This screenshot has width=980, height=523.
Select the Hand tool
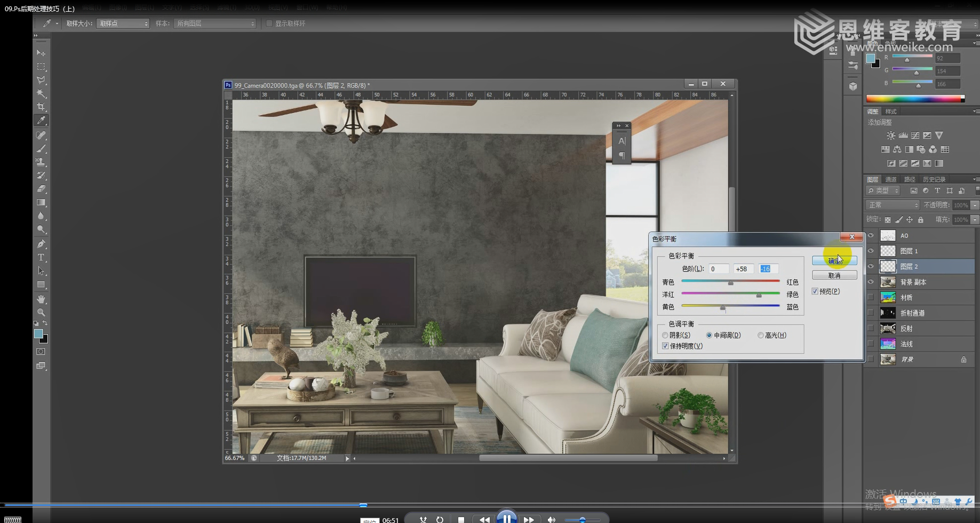pos(41,299)
